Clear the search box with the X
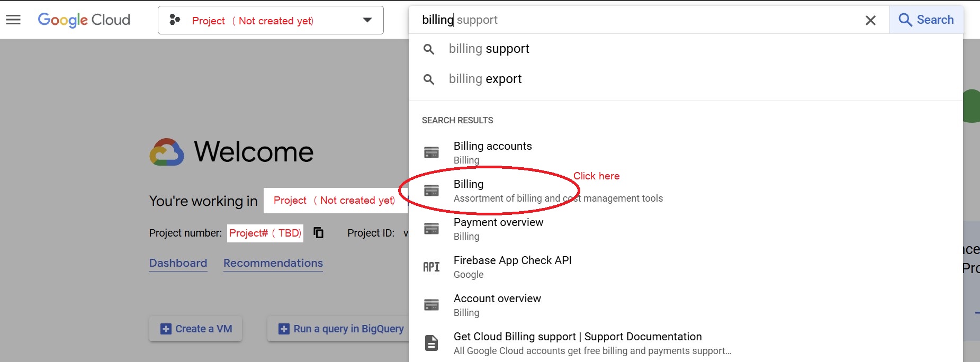The width and height of the screenshot is (980, 362). (870, 20)
